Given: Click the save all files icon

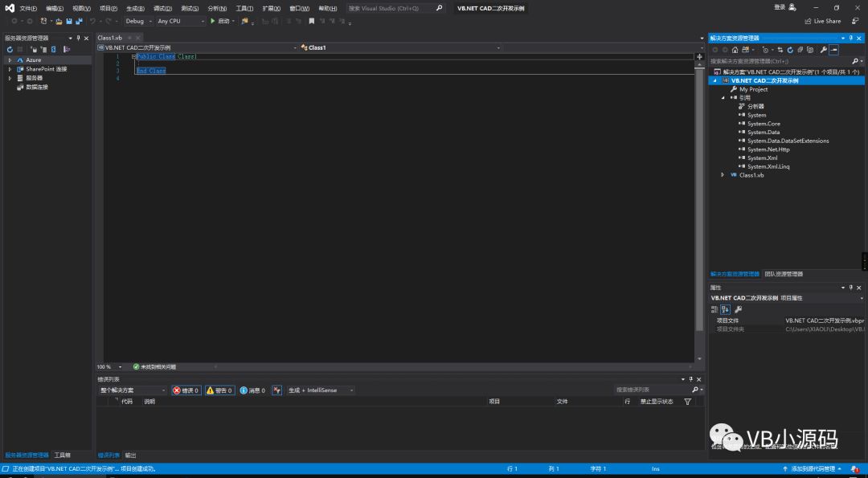Looking at the screenshot, I should point(79,21).
